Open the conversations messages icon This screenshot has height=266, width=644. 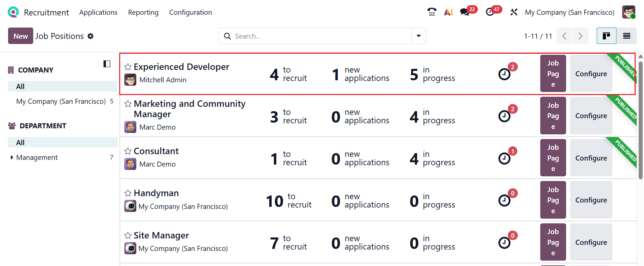click(x=465, y=12)
